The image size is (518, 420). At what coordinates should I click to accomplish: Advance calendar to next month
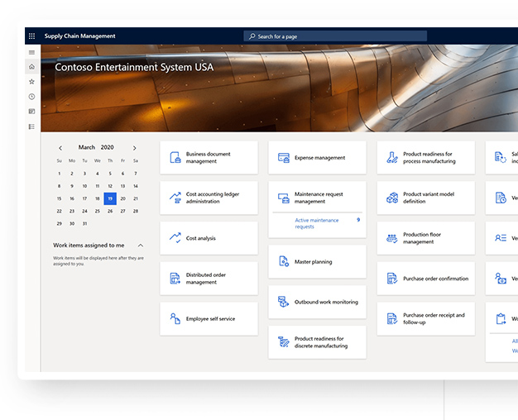(x=135, y=148)
